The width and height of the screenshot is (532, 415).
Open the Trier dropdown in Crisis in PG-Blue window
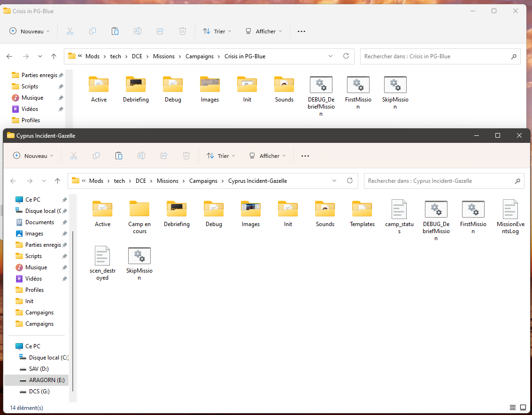(217, 31)
